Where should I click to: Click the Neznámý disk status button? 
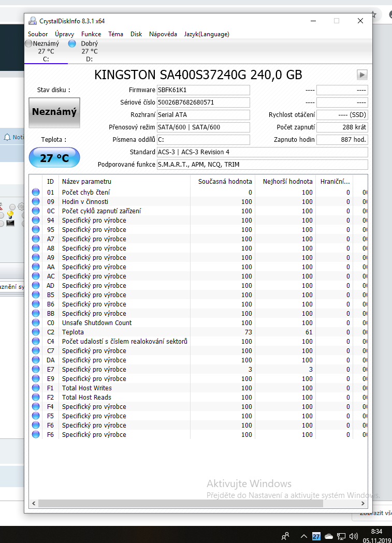coord(54,112)
